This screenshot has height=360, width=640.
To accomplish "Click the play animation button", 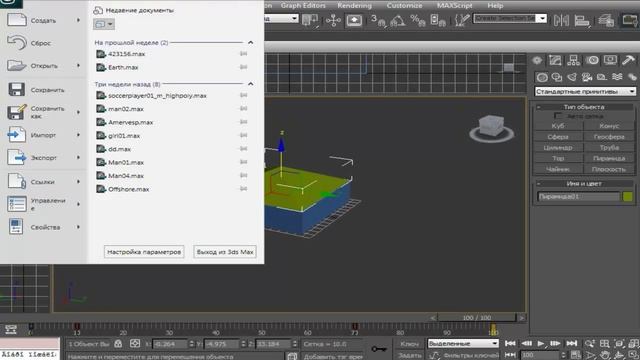I will [541, 344].
